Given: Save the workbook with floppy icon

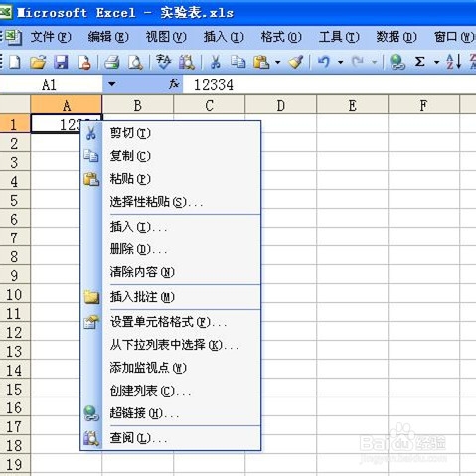Looking at the screenshot, I should tap(61, 62).
